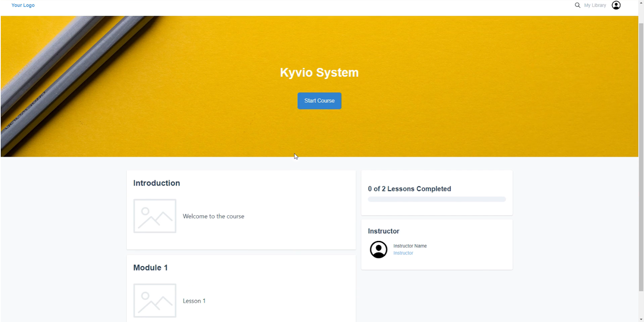The width and height of the screenshot is (644, 322).
Task: Open Lesson 1 in Module 1
Action: pyautogui.click(x=194, y=301)
